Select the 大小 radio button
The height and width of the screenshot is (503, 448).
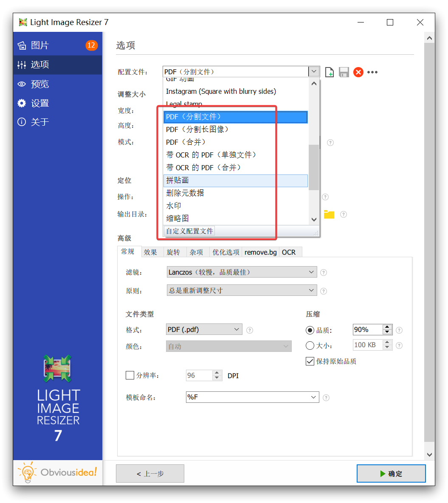(x=310, y=346)
